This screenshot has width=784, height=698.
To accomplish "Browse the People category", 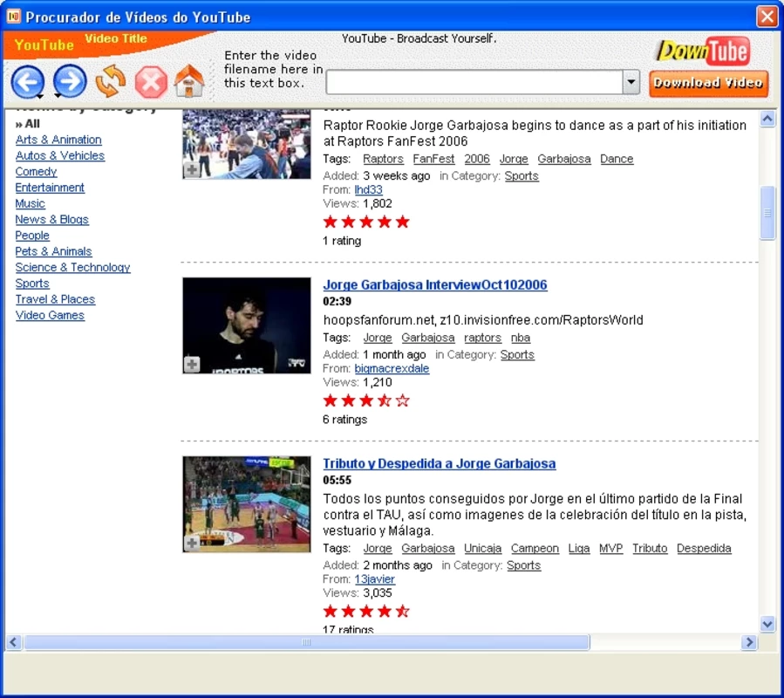I will 32,236.
